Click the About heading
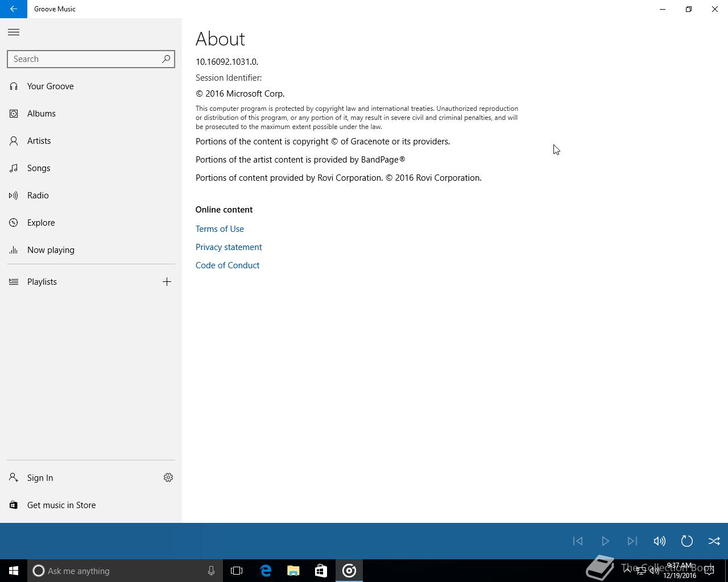 (220, 39)
